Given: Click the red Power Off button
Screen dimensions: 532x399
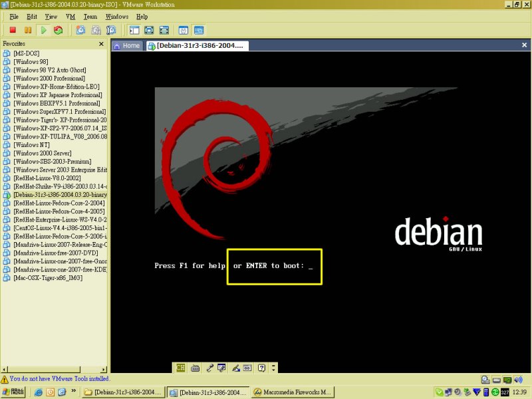Looking at the screenshot, I should click(x=13, y=30).
